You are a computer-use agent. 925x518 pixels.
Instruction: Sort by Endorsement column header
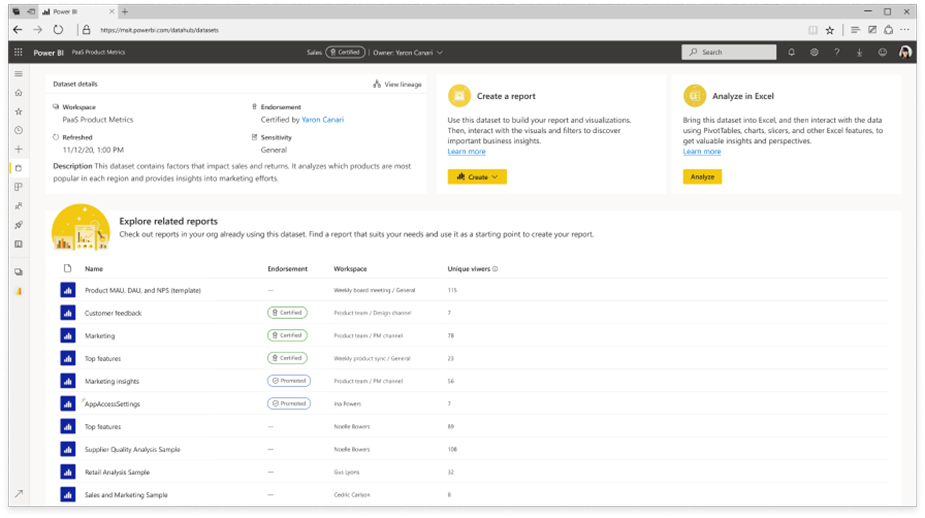[287, 268]
